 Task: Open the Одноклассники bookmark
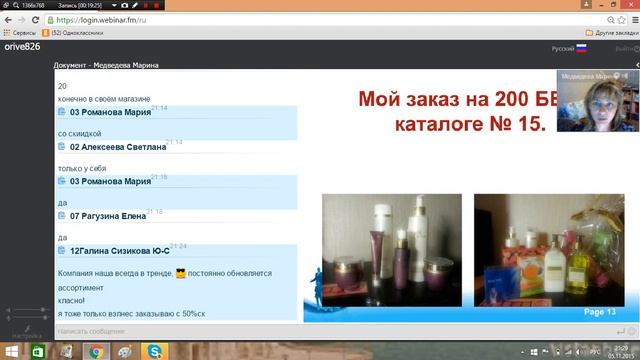[73, 33]
